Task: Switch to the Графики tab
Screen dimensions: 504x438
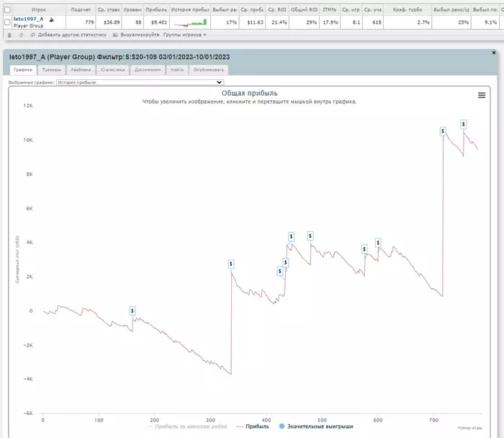Action: pos(23,70)
